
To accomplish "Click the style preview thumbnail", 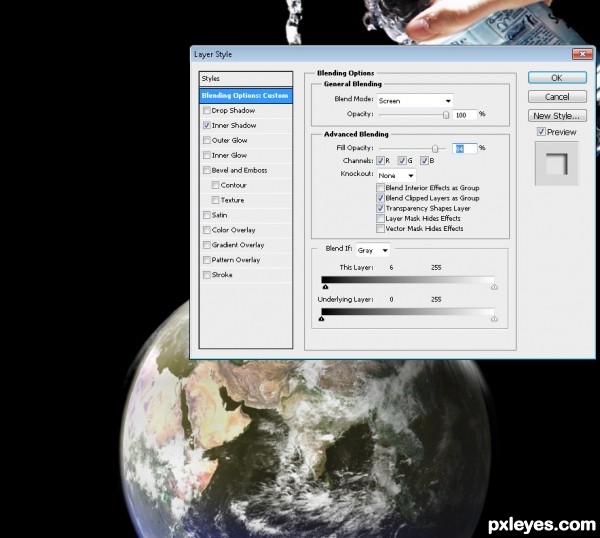I will tap(556, 164).
